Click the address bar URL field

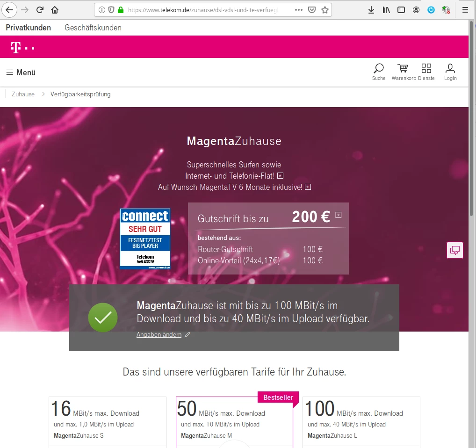tap(203, 10)
